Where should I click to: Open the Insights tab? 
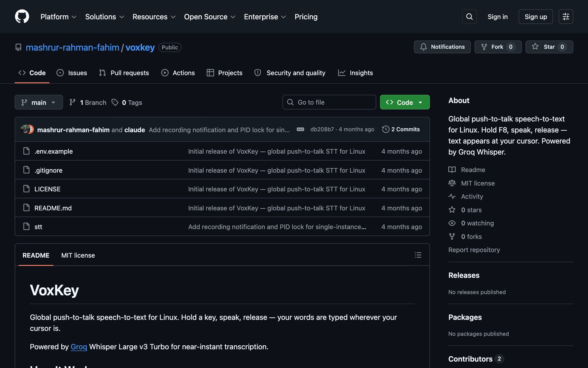(356, 73)
